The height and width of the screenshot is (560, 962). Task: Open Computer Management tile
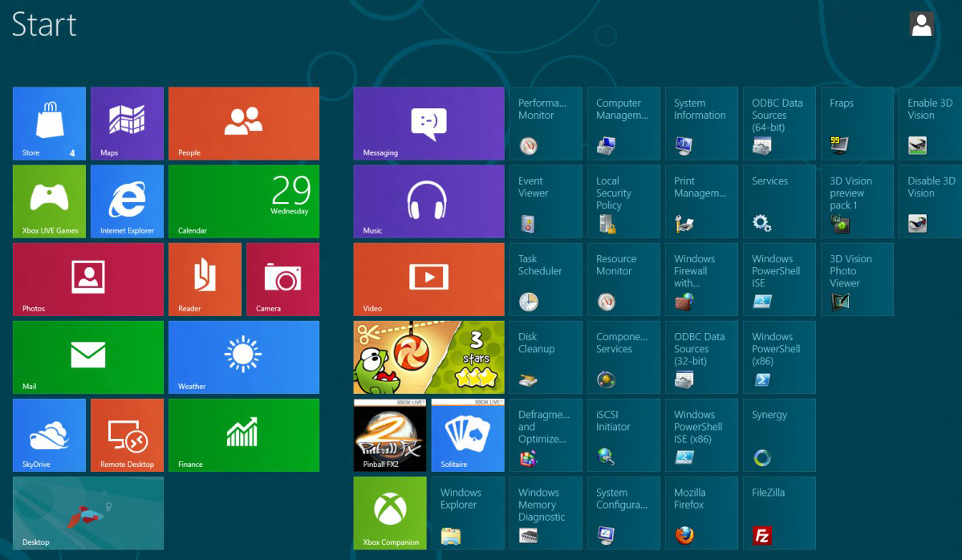click(x=623, y=124)
